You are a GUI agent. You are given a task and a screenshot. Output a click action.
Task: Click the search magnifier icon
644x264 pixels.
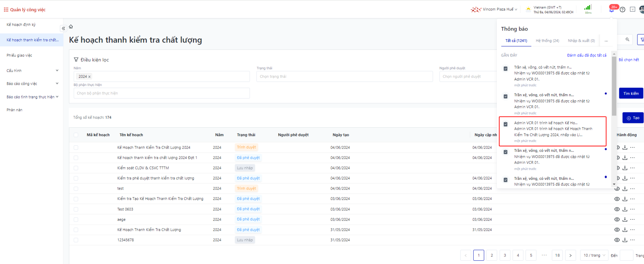(x=627, y=40)
